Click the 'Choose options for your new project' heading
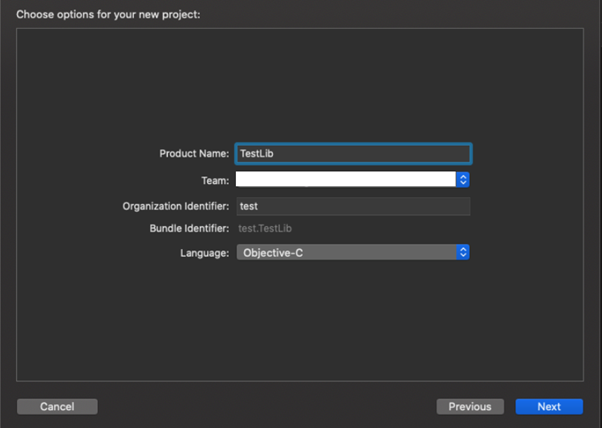The height and width of the screenshot is (428, 602). 108,15
